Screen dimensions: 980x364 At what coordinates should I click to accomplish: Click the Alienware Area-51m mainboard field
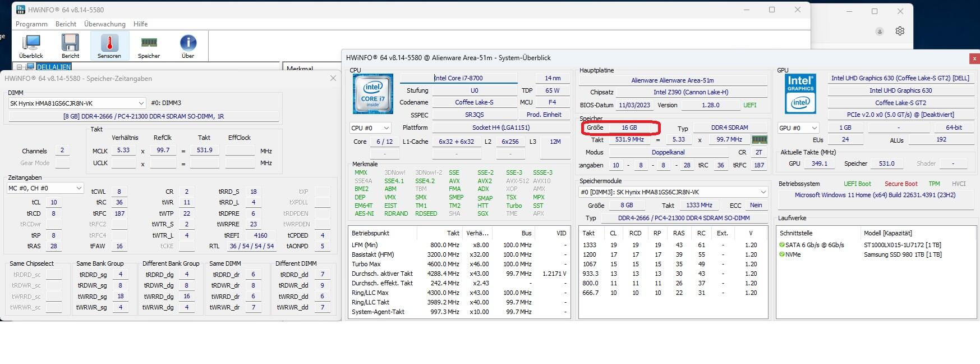(x=673, y=80)
